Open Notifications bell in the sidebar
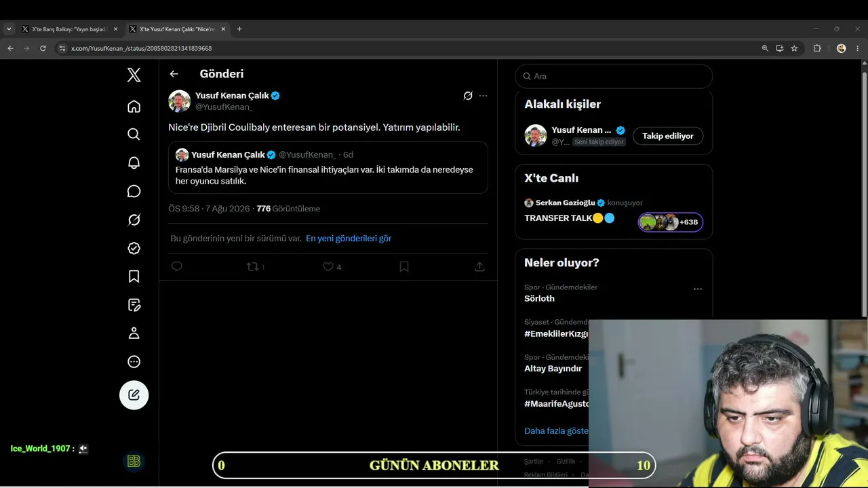 click(134, 163)
